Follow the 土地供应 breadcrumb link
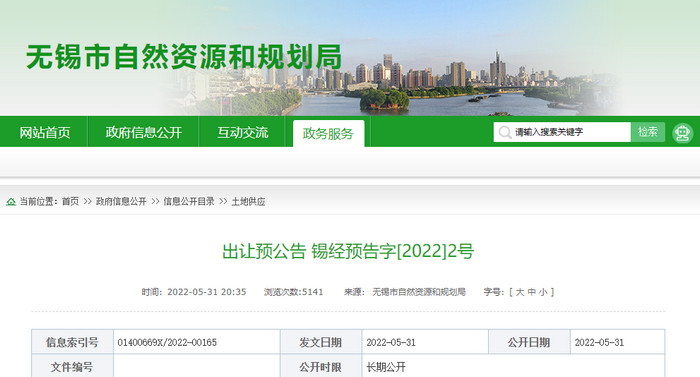700x377 pixels. (x=248, y=201)
